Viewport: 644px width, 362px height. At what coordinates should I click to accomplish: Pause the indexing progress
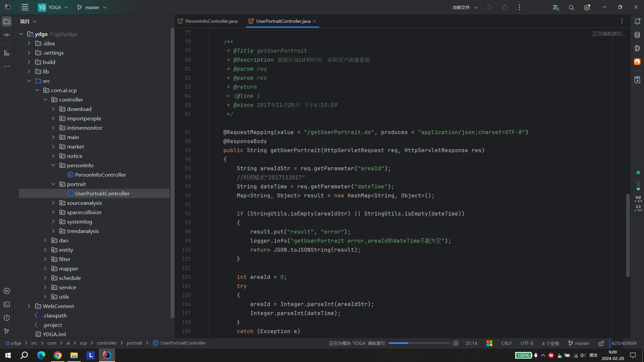456,343
